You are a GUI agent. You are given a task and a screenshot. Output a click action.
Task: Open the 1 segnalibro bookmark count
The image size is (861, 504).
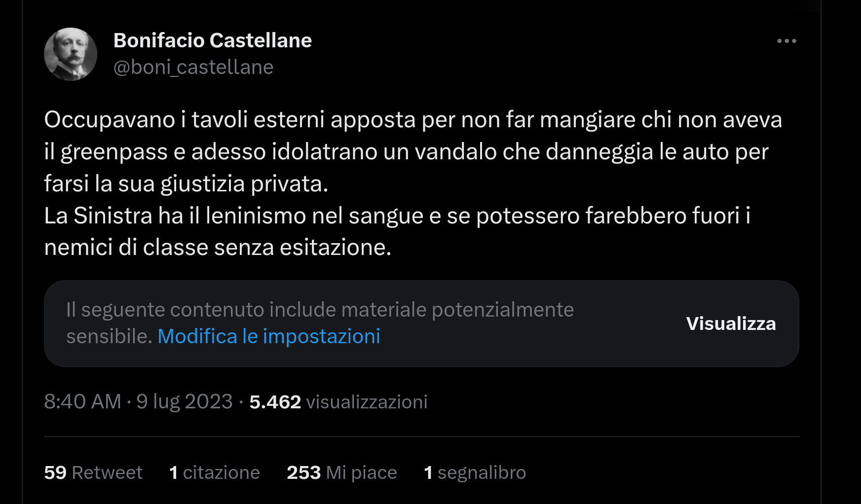[x=475, y=472]
